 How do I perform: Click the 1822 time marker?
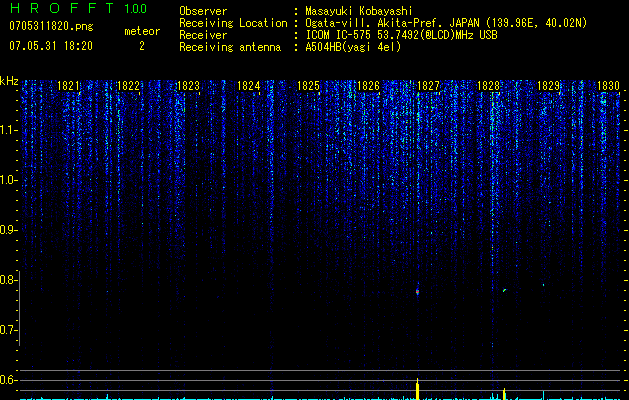click(x=128, y=86)
